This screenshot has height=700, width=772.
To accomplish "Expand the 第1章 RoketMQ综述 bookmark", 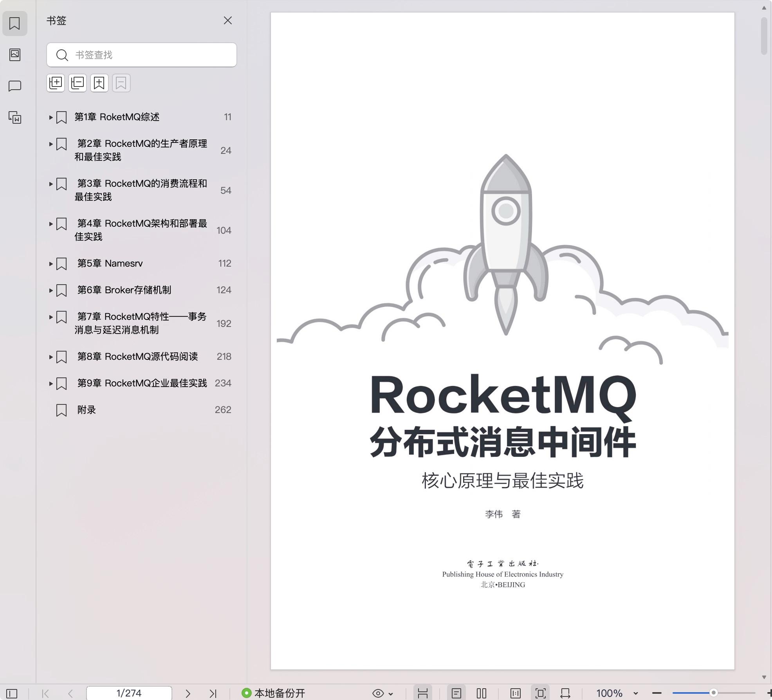I will (51, 117).
